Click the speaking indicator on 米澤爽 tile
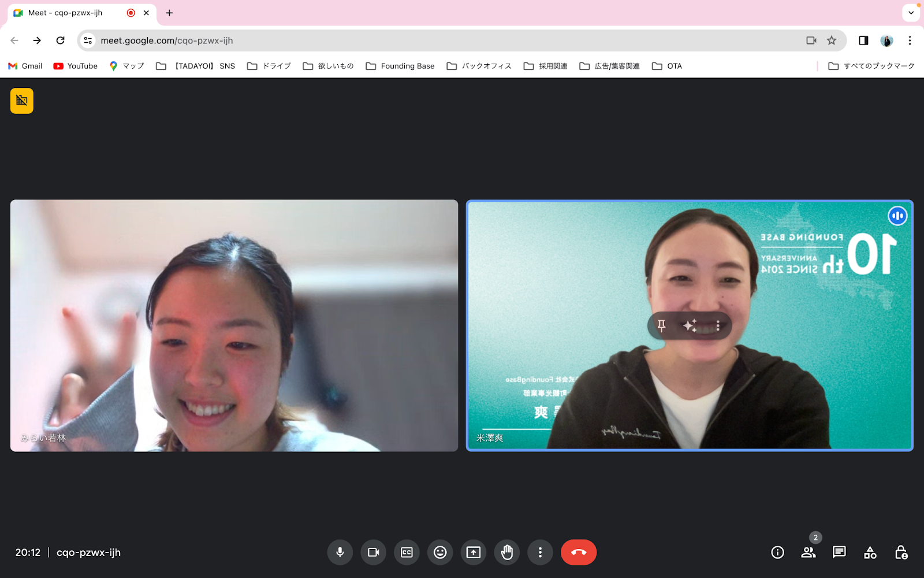The width and height of the screenshot is (924, 578). 897,216
